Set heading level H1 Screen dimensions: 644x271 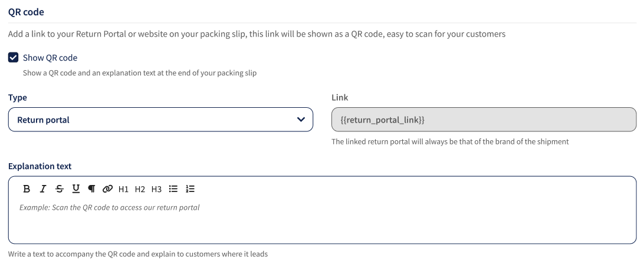(123, 189)
